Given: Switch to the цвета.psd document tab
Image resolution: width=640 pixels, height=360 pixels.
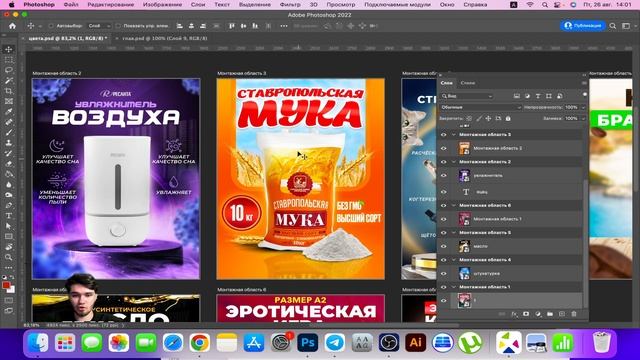Looking at the screenshot, I should 68,38.
